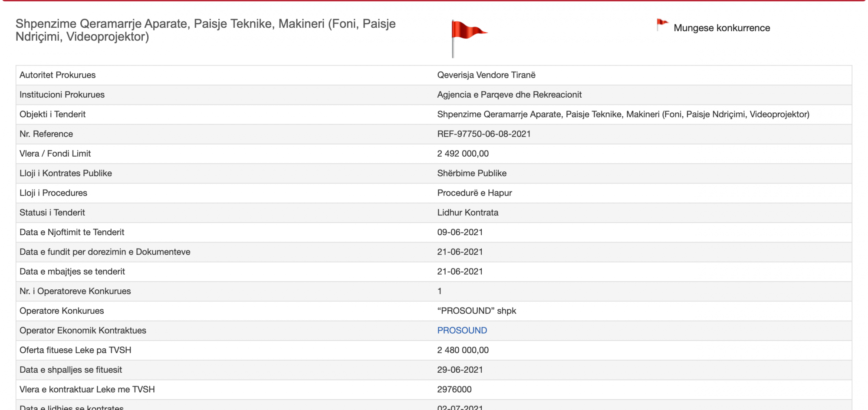The width and height of the screenshot is (868, 410).
Task: Click announcement date 09-06-2021
Action: [x=460, y=232]
